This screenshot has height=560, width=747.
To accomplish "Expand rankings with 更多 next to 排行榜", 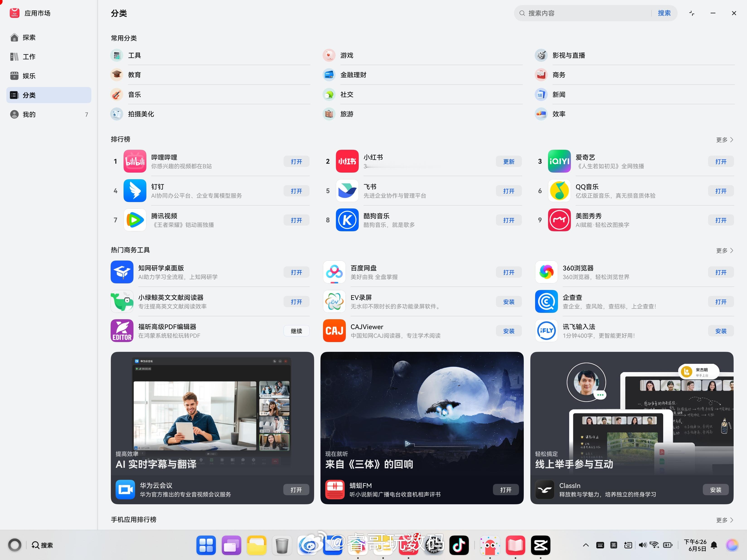I will pos(724,140).
